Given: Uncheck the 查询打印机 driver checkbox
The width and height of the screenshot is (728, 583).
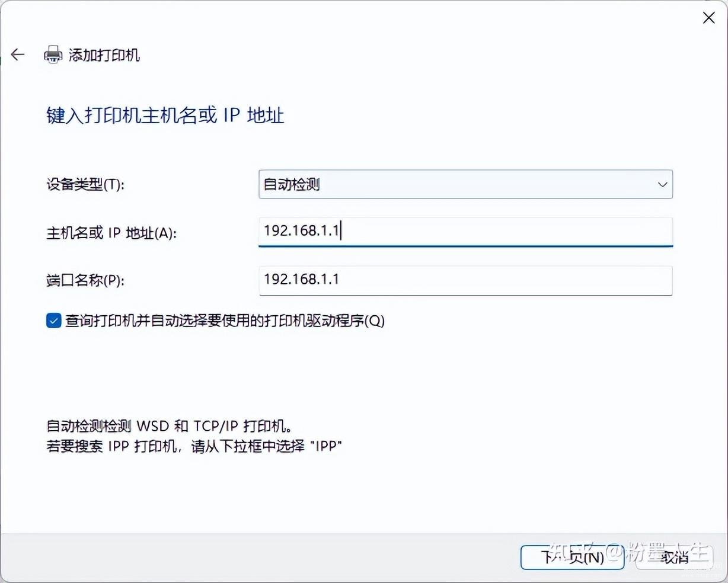Looking at the screenshot, I should point(53,321).
